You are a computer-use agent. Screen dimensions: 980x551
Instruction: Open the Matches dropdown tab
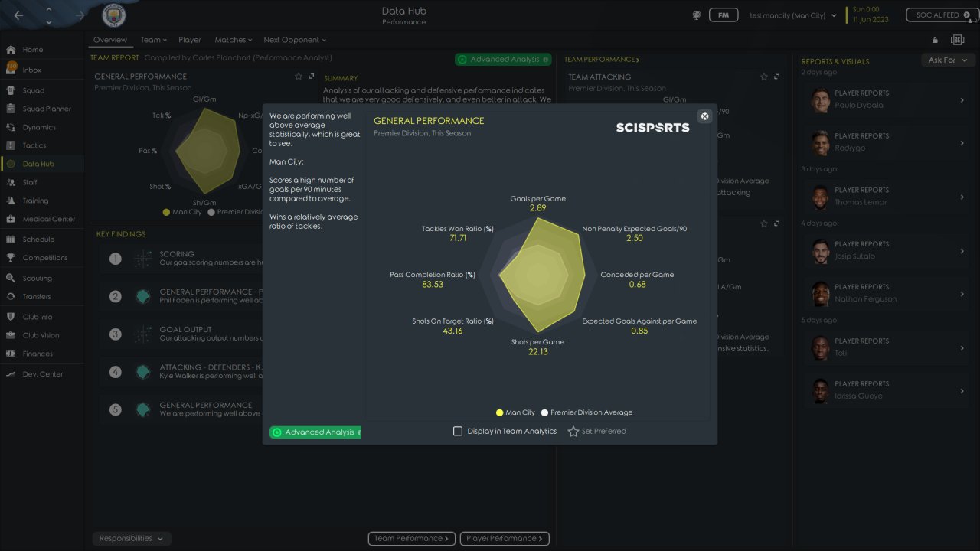(x=234, y=40)
